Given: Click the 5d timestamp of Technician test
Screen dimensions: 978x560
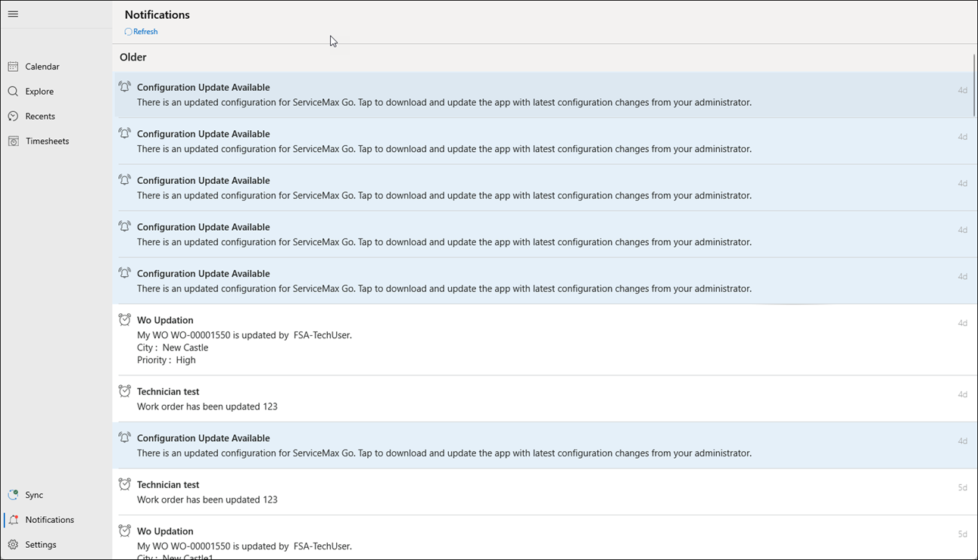Looking at the screenshot, I should click(x=962, y=488).
